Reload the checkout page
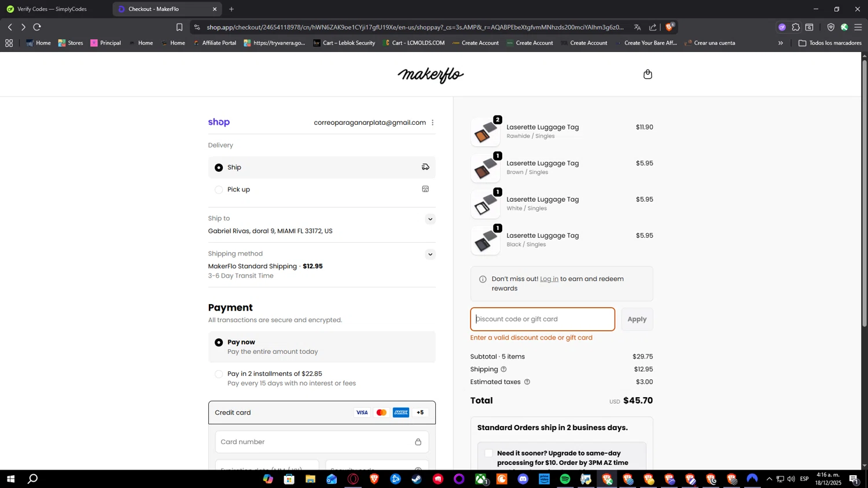The image size is (868, 488). [37, 27]
